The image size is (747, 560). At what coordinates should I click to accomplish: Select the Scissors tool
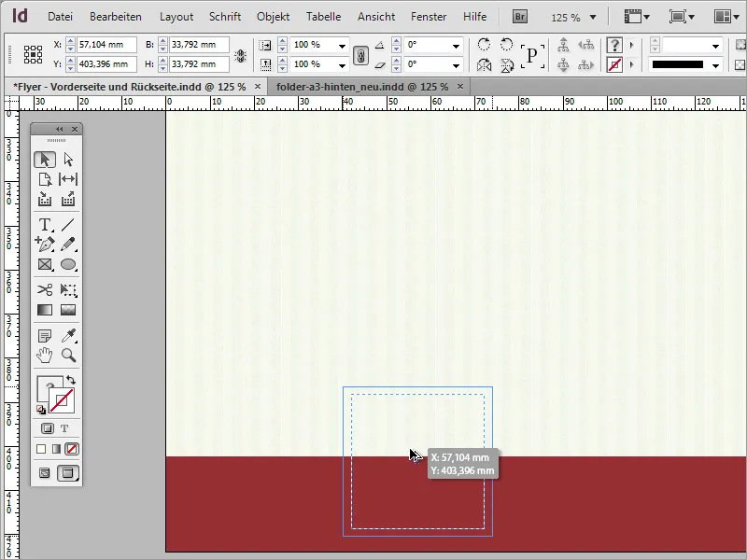tap(45, 290)
